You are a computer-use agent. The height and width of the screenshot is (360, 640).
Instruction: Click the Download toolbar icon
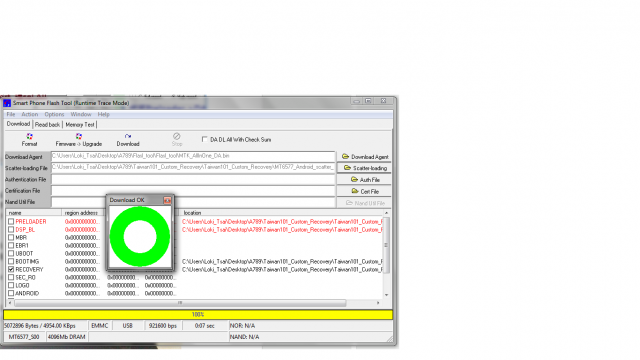128,140
